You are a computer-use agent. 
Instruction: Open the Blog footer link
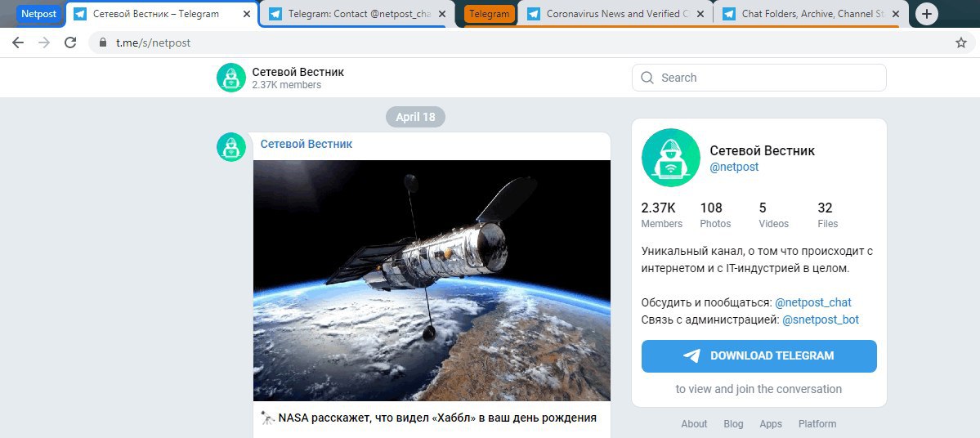click(733, 423)
